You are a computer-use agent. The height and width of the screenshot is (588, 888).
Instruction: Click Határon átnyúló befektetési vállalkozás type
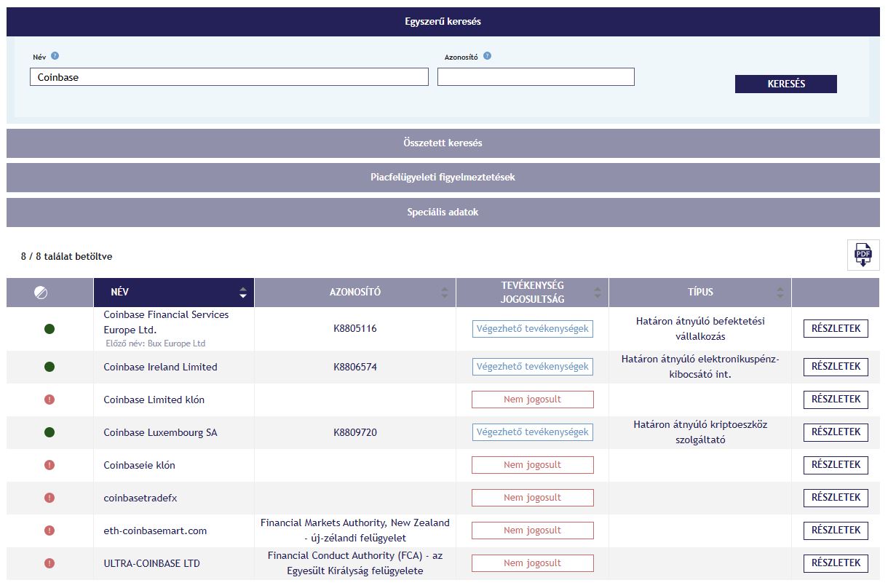point(700,329)
